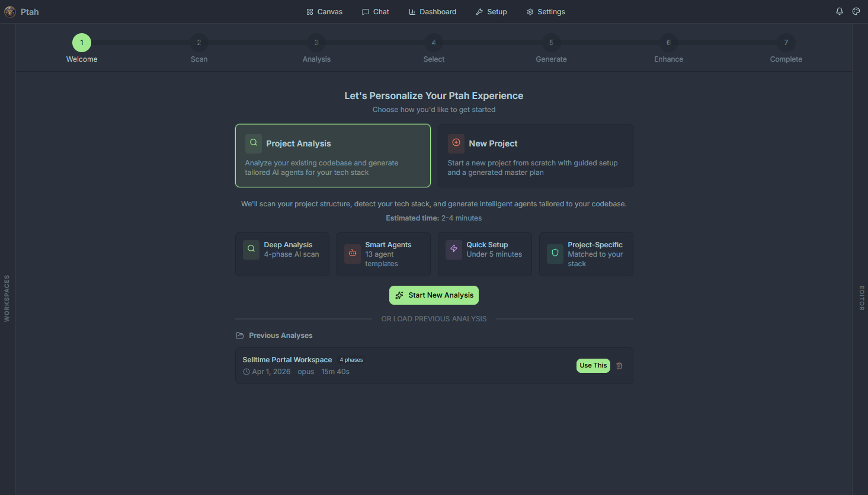Delete the Selltime Portal Workspace analysis
The width and height of the screenshot is (868, 495).
tap(619, 366)
